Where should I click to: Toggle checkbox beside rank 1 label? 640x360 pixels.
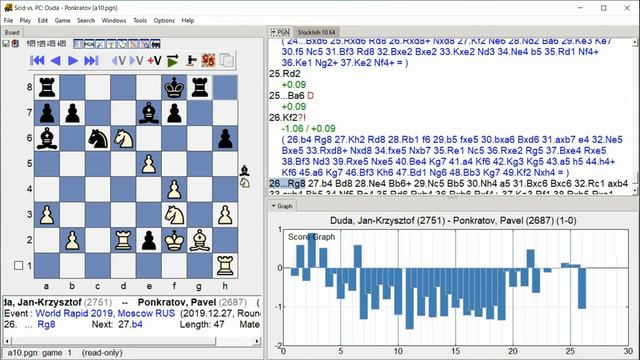click(18, 266)
